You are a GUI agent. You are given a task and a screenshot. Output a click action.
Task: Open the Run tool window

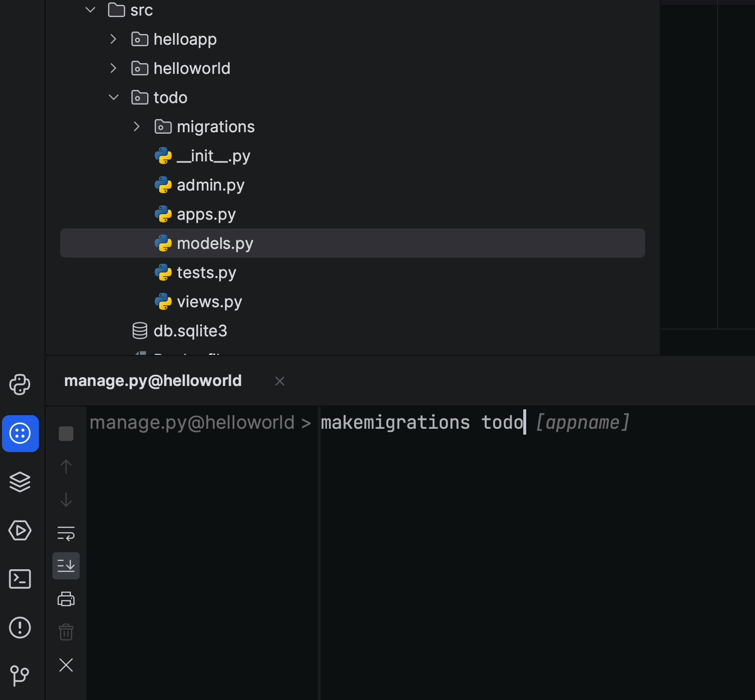pos(20,530)
